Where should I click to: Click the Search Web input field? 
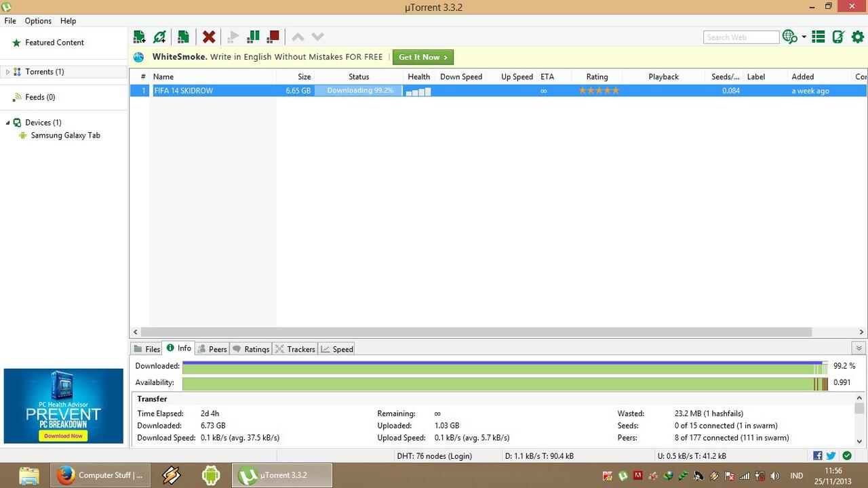click(741, 37)
